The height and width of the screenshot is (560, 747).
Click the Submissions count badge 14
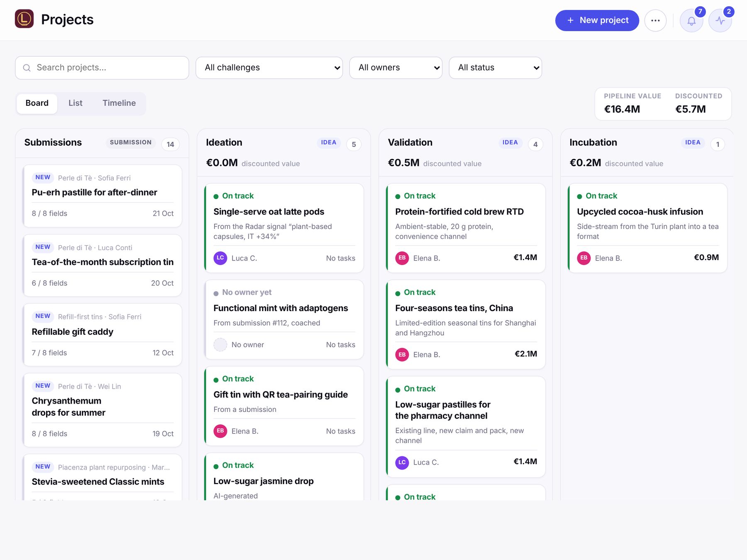pos(170,144)
